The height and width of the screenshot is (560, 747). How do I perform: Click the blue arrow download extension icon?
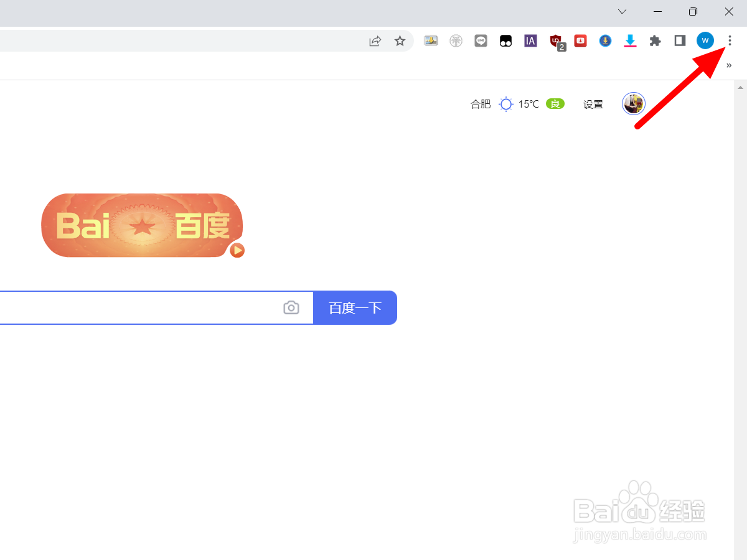pos(630,41)
